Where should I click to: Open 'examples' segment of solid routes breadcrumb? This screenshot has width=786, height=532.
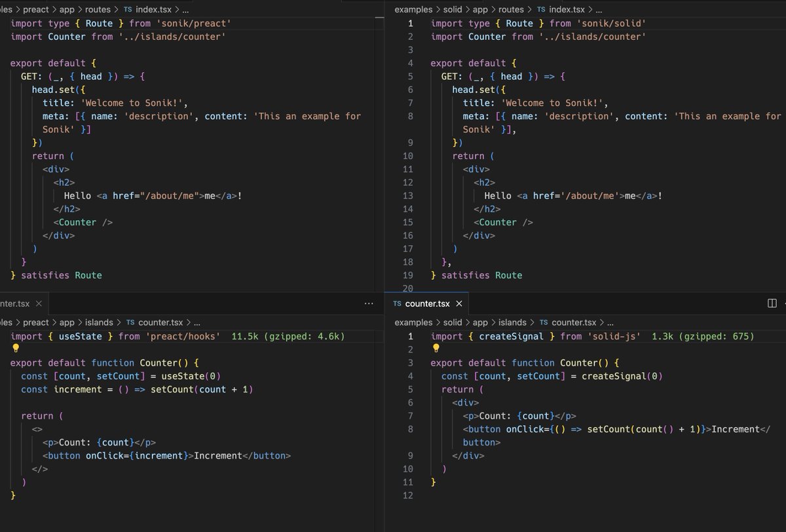tap(413, 10)
